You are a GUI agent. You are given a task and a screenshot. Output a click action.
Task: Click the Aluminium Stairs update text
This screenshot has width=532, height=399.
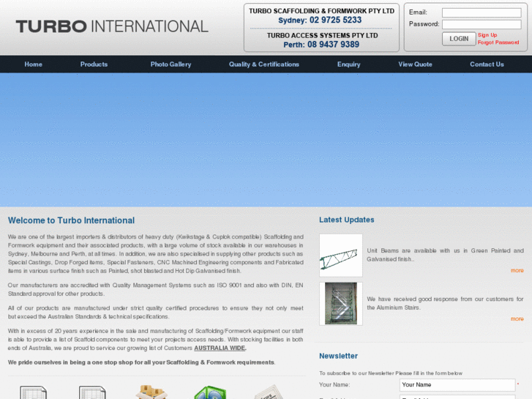pyautogui.click(x=445, y=303)
